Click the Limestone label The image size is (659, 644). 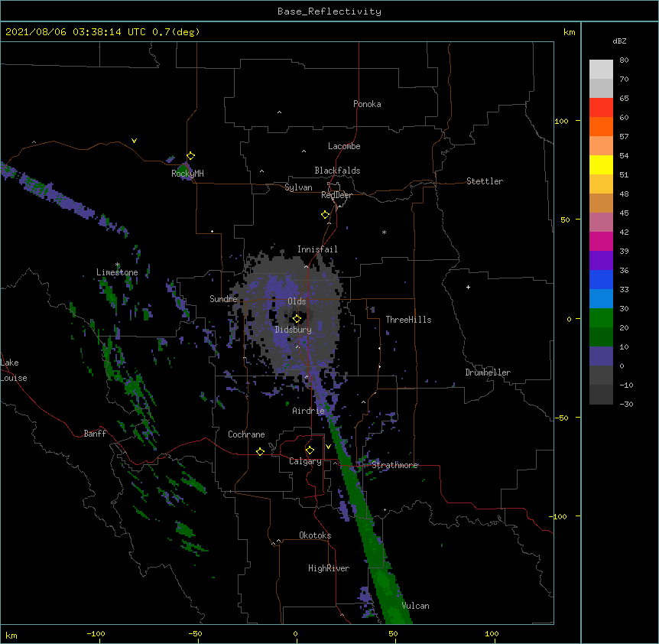pos(117,272)
